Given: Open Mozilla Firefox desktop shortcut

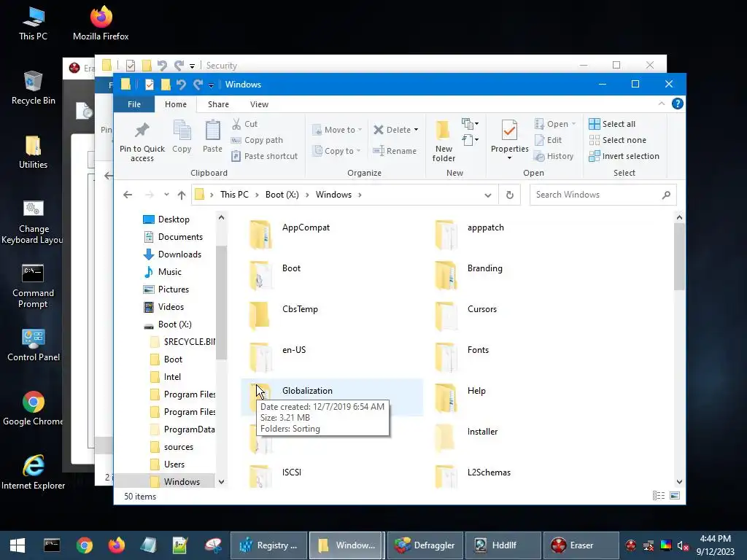Looking at the screenshot, I should (101, 23).
